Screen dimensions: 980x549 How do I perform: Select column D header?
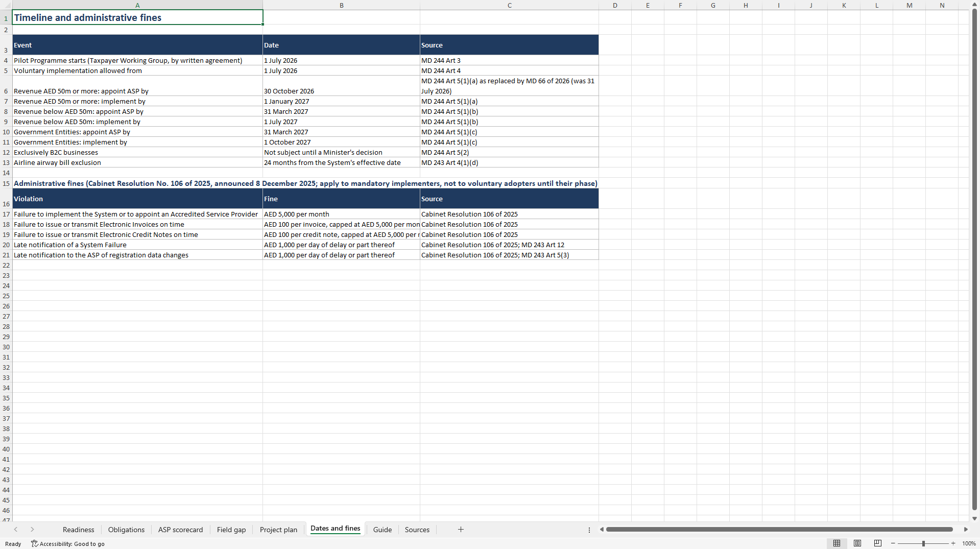(x=615, y=5)
